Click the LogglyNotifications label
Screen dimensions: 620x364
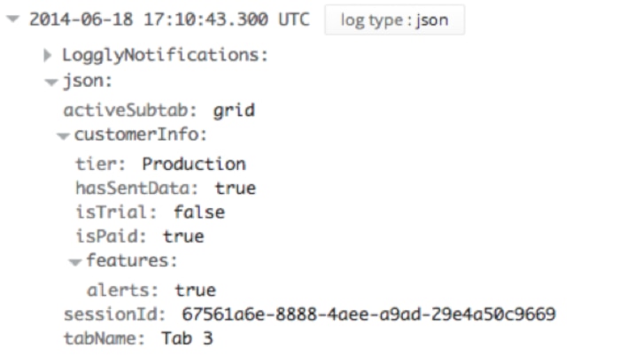(x=163, y=57)
